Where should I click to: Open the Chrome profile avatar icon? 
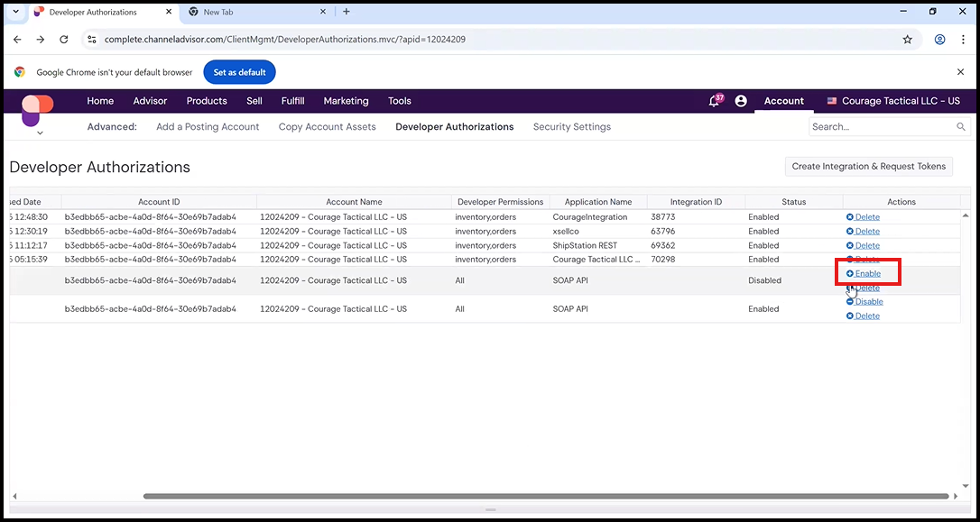[x=939, y=40]
